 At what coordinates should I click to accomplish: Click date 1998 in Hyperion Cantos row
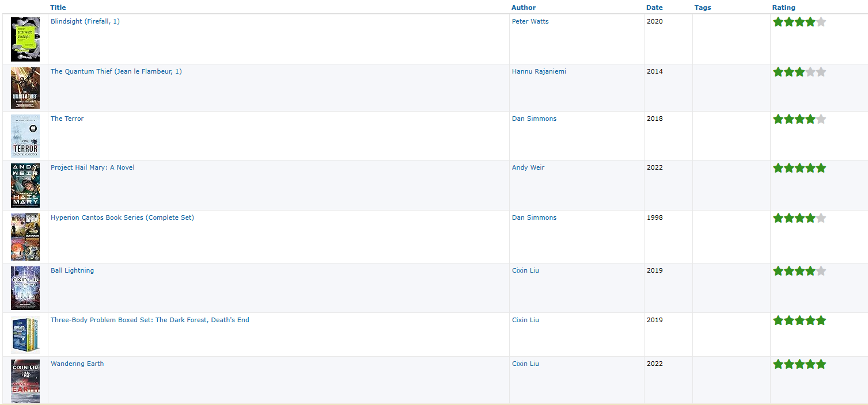click(655, 217)
